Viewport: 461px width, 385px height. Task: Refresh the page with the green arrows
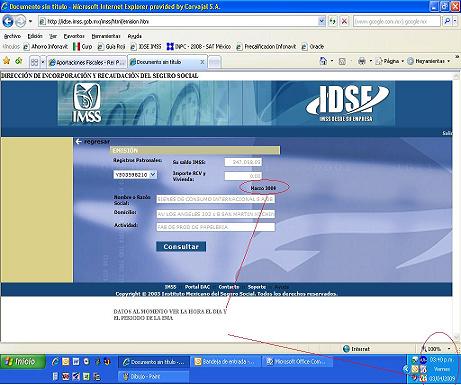(332, 21)
